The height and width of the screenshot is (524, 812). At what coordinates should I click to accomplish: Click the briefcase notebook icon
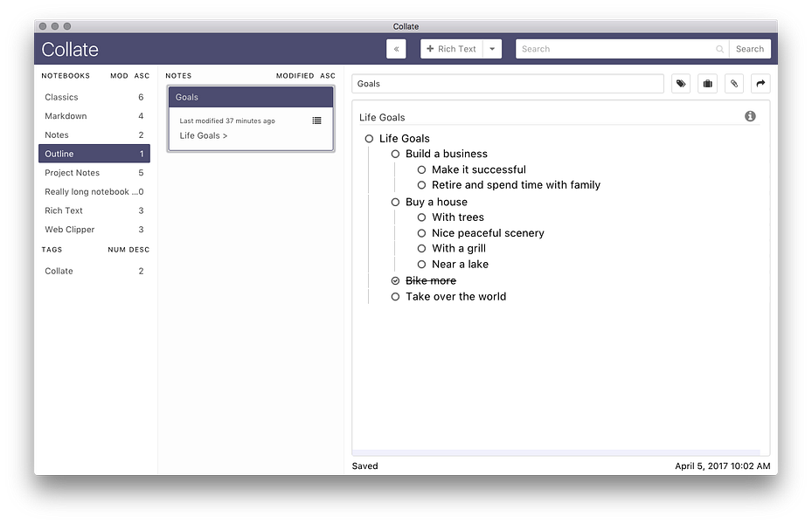click(707, 83)
